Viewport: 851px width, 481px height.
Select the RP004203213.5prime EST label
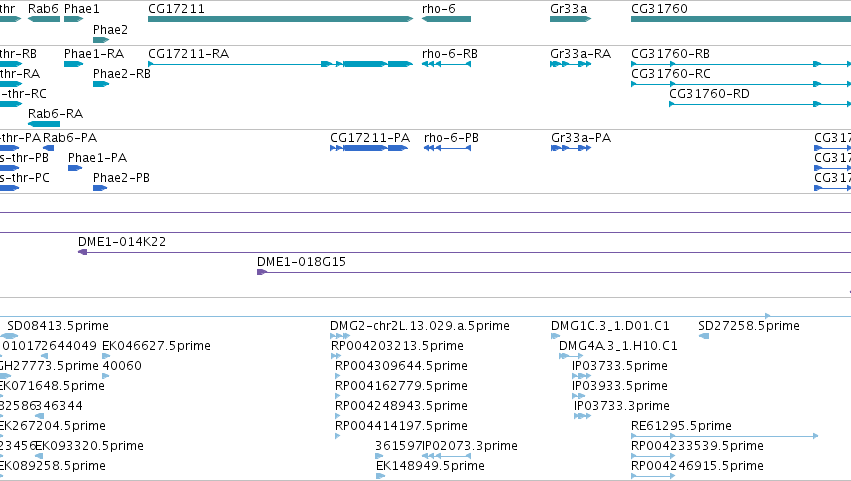(397, 346)
